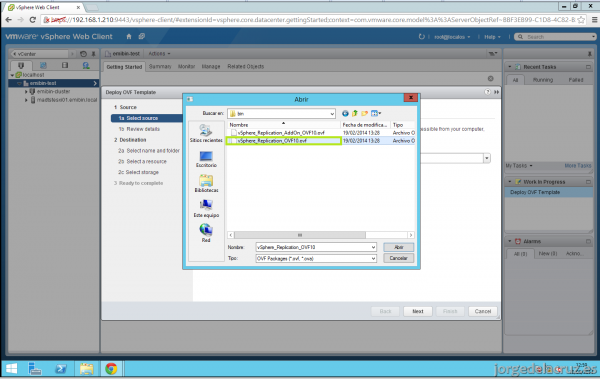Switch to Monitor tab
600x379 pixels.
(x=186, y=67)
